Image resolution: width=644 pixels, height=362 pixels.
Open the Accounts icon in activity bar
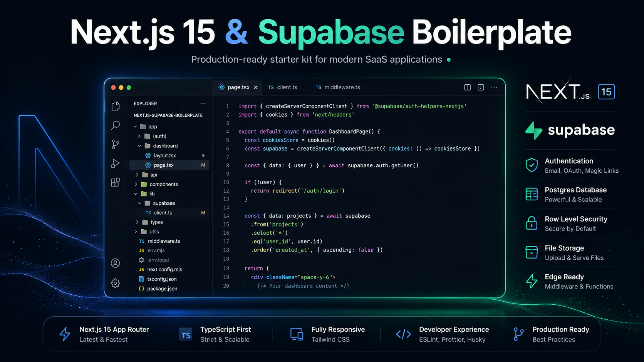pos(116,263)
